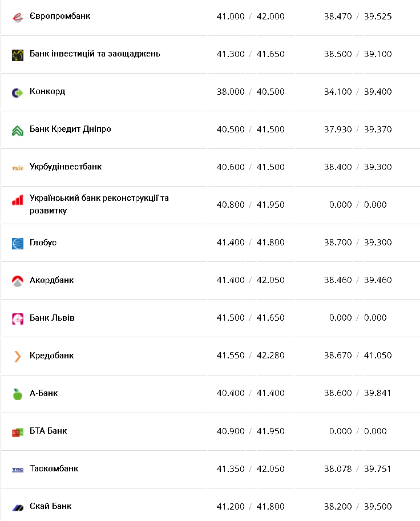Select the Скай Банк name link
420x521 pixels.
(x=50, y=506)
